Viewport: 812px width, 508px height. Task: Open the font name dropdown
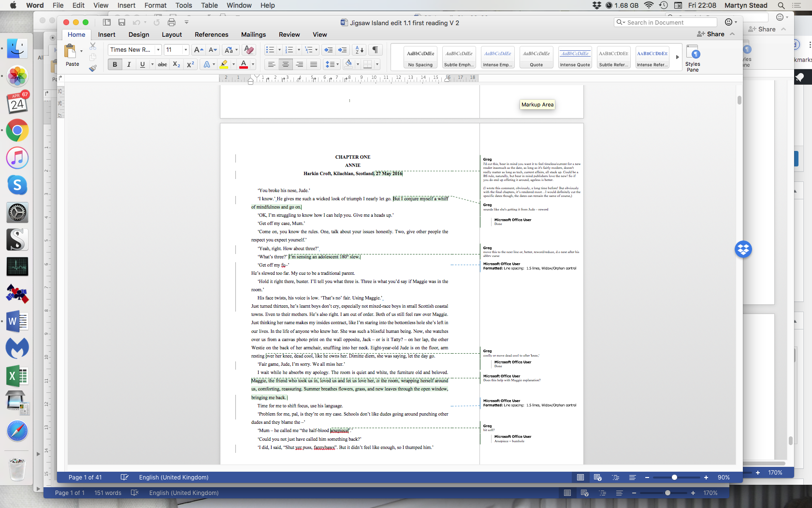[x=158, y=50]
